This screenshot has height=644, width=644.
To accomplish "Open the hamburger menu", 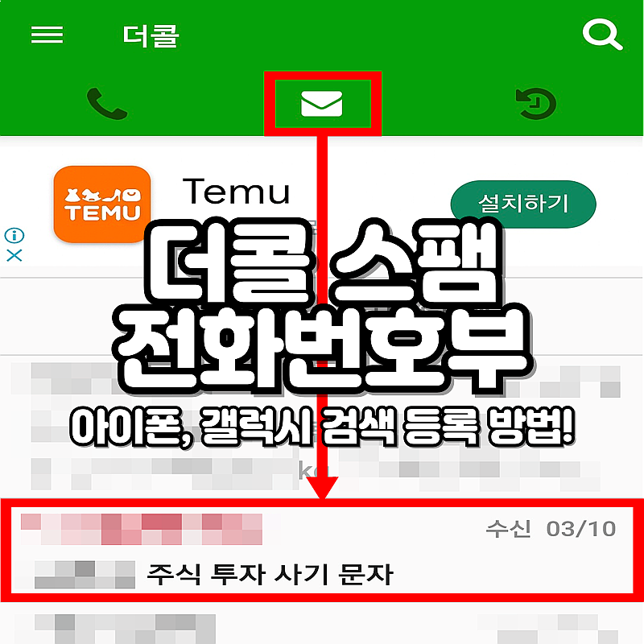I will [x=47, y=35].
